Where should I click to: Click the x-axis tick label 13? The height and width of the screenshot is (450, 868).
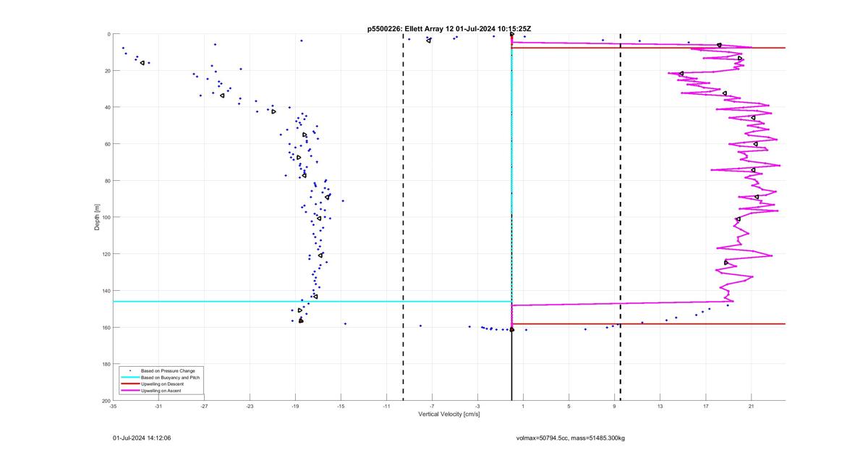tap(660, 407)
